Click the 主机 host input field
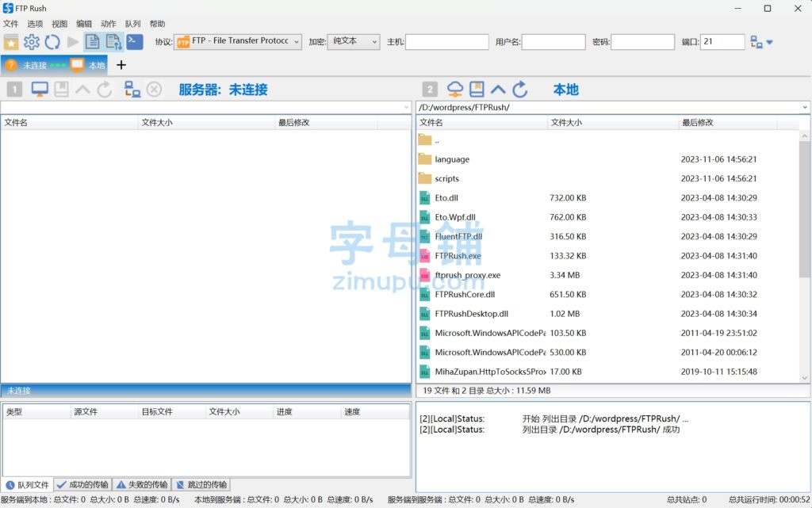Screen dimensions: 812x508 (447, 41)
